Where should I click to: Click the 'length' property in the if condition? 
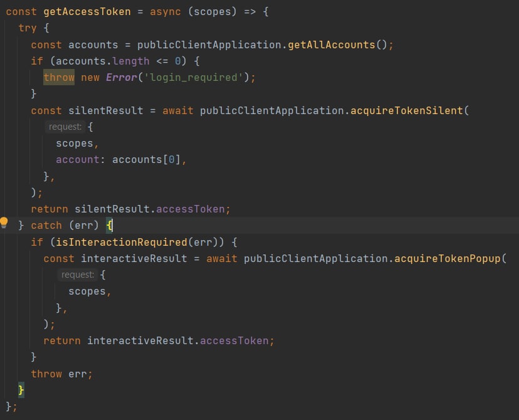click(131, 61)
